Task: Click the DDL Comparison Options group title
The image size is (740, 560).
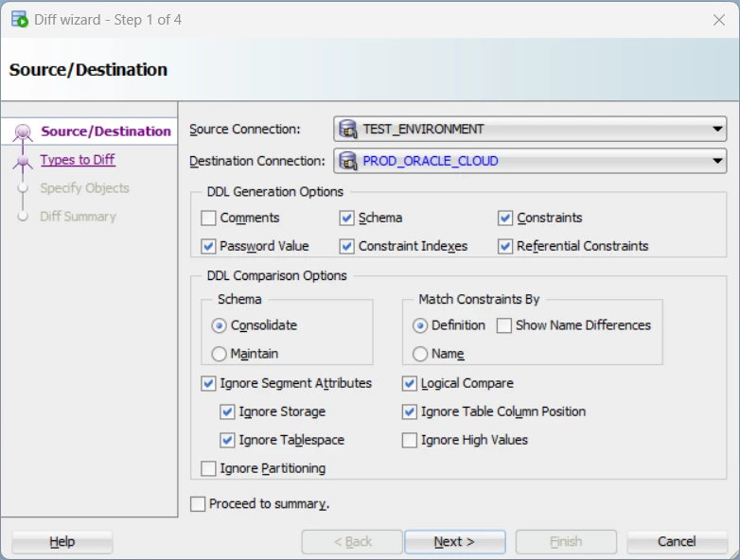Action: [x=276, y=276]
